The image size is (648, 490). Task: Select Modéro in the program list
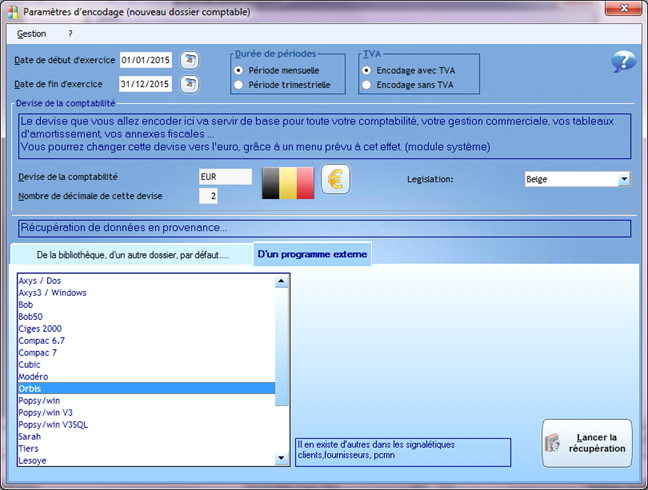tap(147, 376)
